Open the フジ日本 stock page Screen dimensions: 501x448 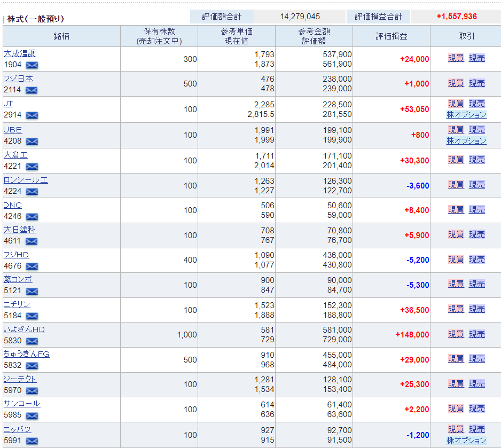[18, 78]
